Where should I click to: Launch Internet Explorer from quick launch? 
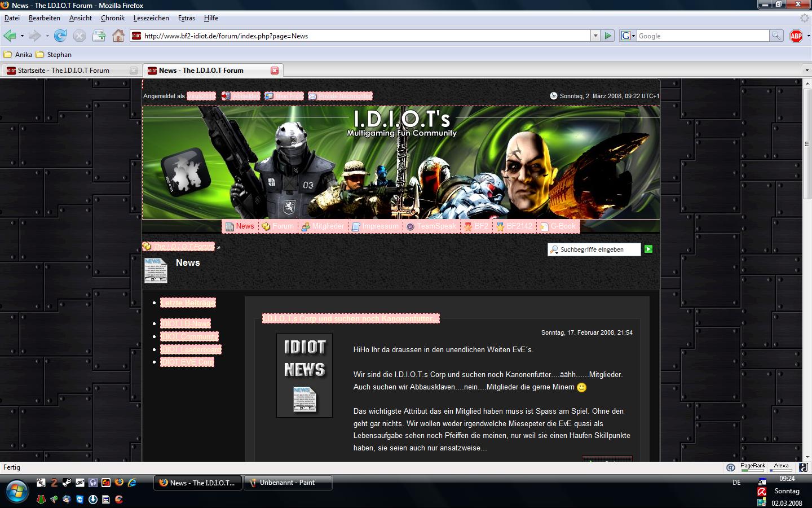coord(132,483)
